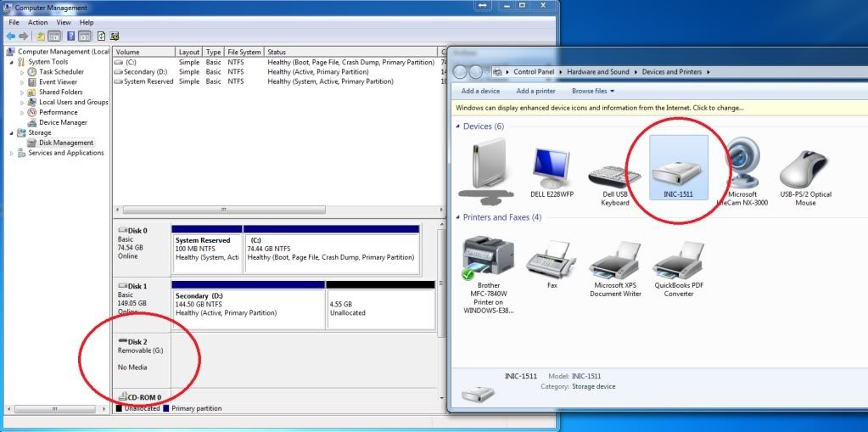The width and height of the screenshot is (868, 432).
Task: Click the Add a device button
Action: [480, 91]
